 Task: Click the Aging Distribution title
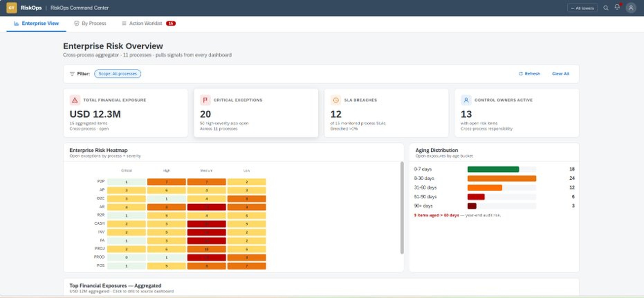(436, 150)
